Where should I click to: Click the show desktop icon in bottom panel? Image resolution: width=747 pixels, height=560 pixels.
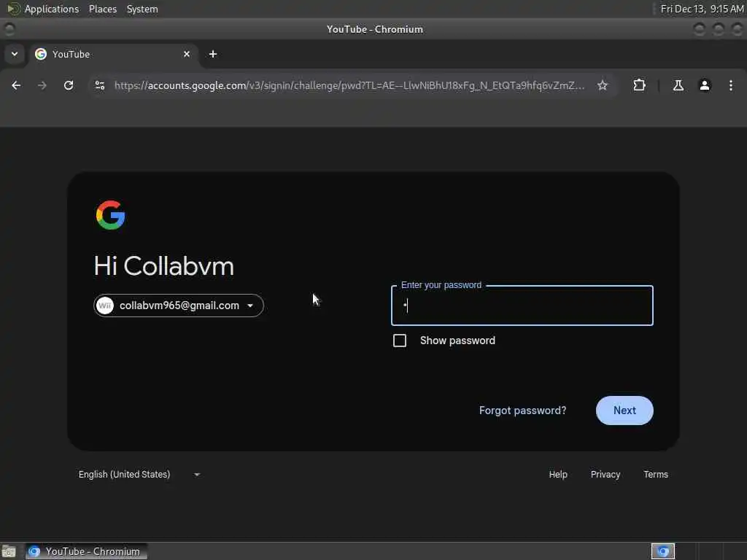9,551
